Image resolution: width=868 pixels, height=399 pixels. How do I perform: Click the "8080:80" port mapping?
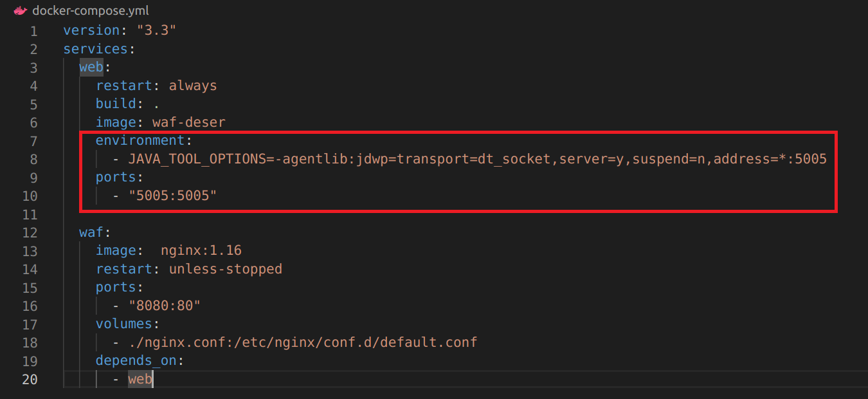click(165, 306)
